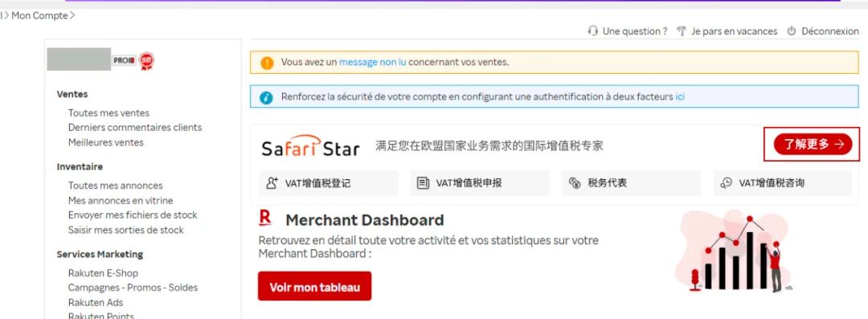Click the Voir mon tableau button
The width and height of the screenshot is (868, 319).
coord(314,286)
